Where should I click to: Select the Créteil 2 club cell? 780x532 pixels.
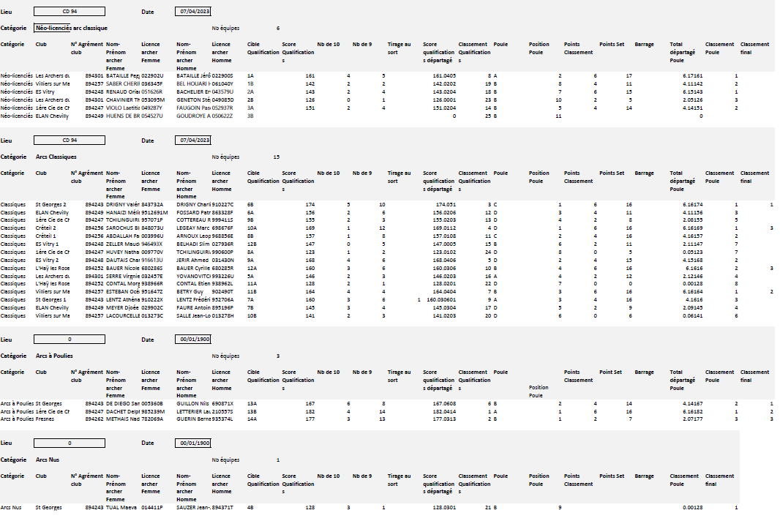tap(48, 228)
